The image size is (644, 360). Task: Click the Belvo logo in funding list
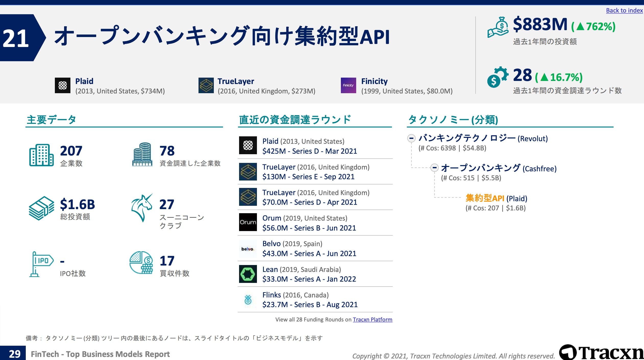(x=248, y=248)
